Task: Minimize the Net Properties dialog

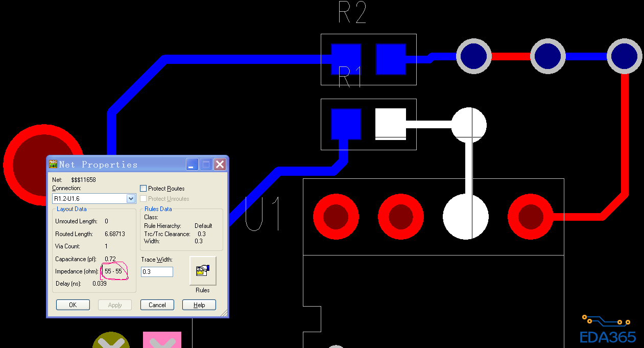Action: [x=192, y=164]
